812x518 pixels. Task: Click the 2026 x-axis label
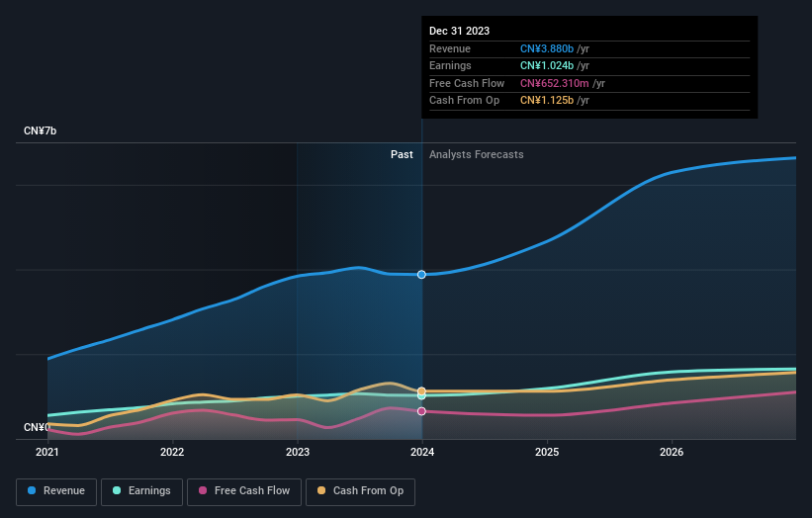pos(672,453)
